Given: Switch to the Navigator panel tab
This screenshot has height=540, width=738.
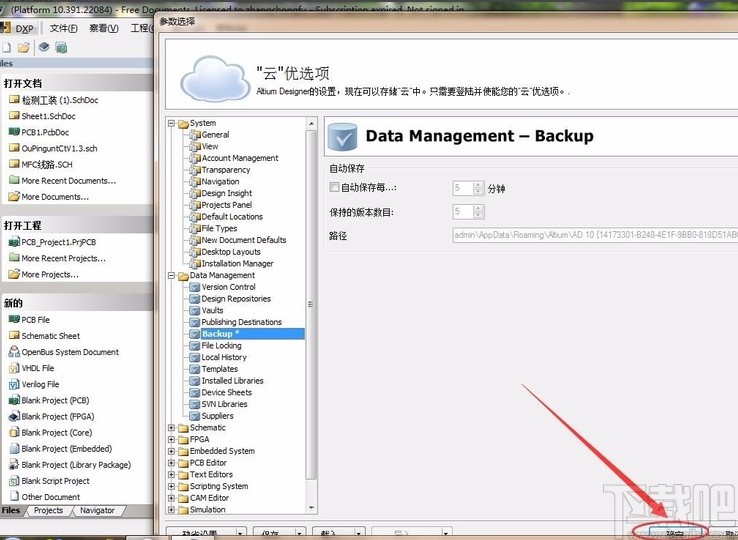Looking at the screenshot, I should tap(97, 510).
